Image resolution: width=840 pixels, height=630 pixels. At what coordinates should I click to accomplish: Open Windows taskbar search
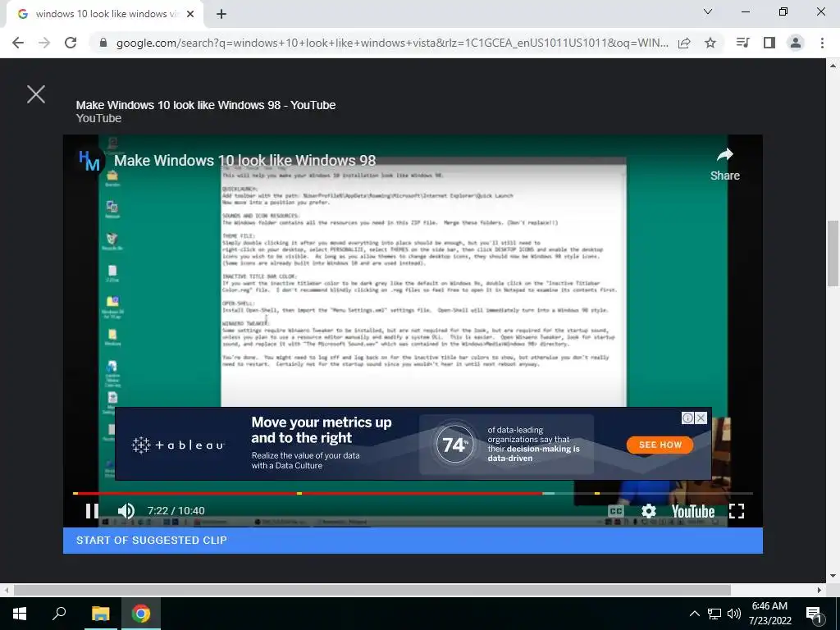pyautogui.click(x=59, y=613)
